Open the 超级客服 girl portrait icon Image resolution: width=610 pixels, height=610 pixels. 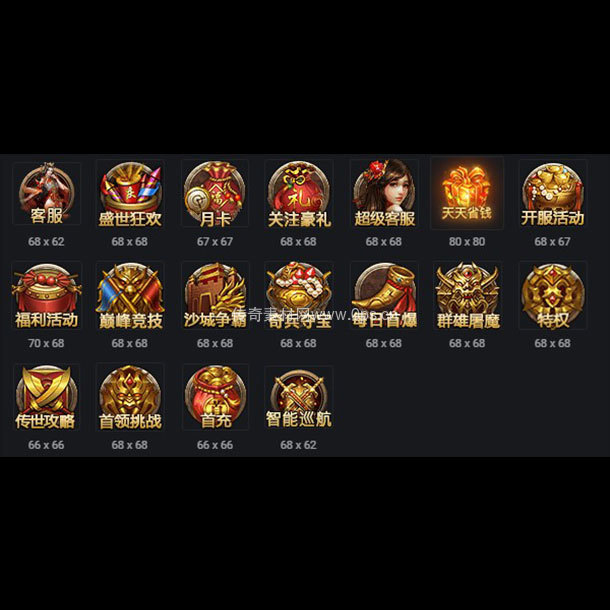coord(384,193)
